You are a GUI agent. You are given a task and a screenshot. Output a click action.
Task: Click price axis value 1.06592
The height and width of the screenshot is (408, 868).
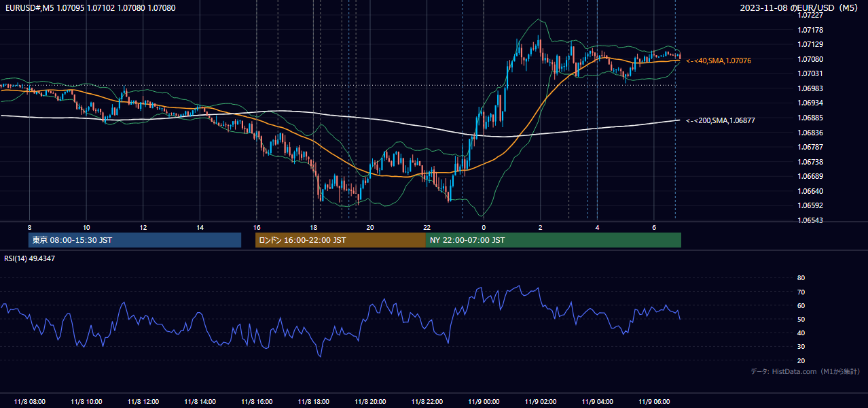(x=810, y=205)
